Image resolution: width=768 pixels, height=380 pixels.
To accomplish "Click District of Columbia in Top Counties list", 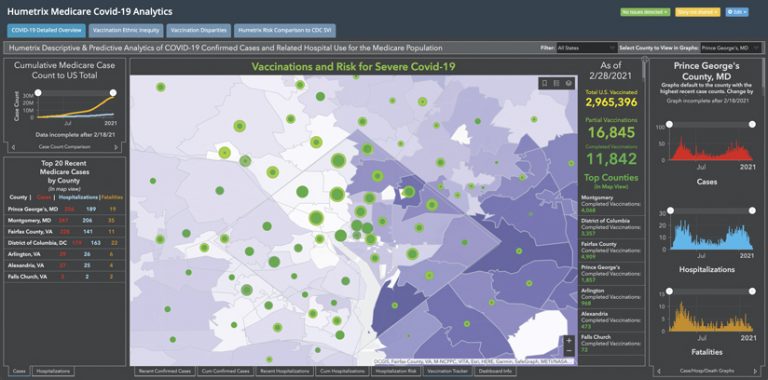I will (610, 227).
